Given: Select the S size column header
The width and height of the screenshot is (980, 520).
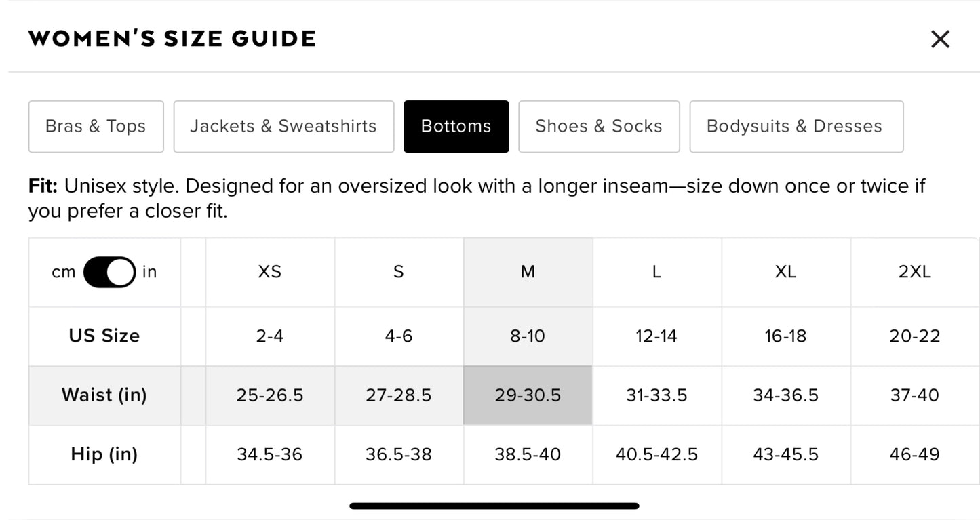Looking at the screenshot, I should click(399, 272).
